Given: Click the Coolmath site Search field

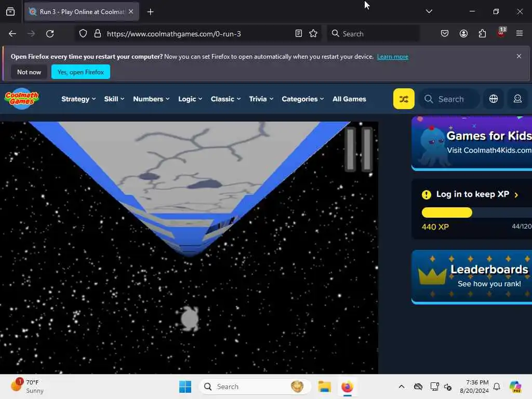Looking at the screenshot, I should (x=449, y=99).
